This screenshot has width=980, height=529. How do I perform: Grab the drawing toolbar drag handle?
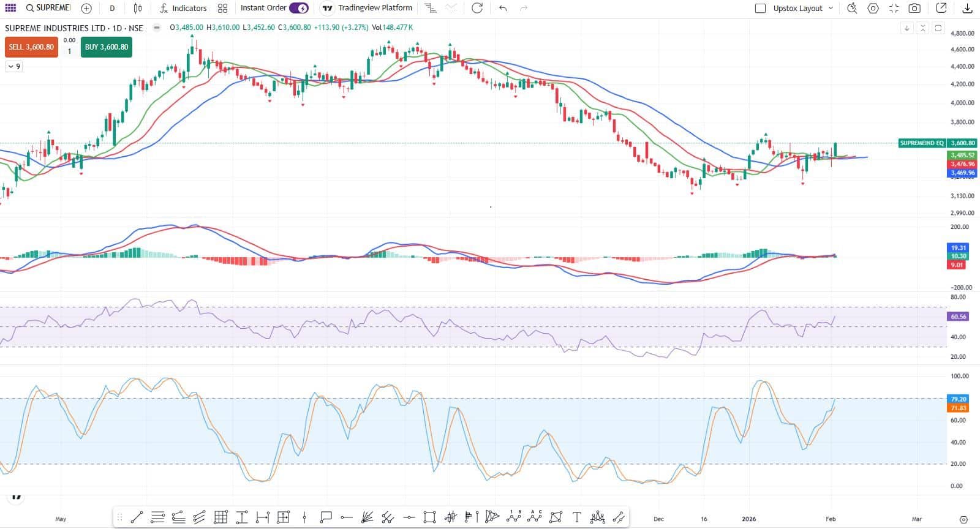pos(119,517)
